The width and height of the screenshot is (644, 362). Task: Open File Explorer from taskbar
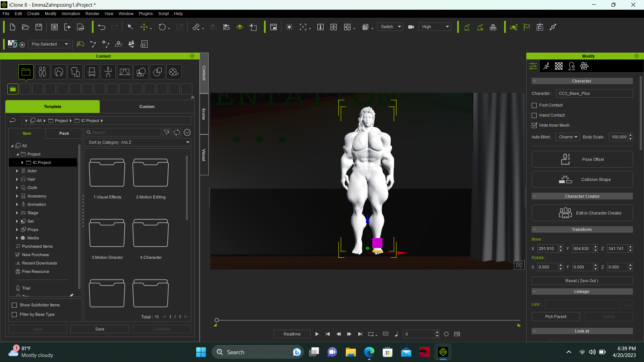tap(351, 352)
